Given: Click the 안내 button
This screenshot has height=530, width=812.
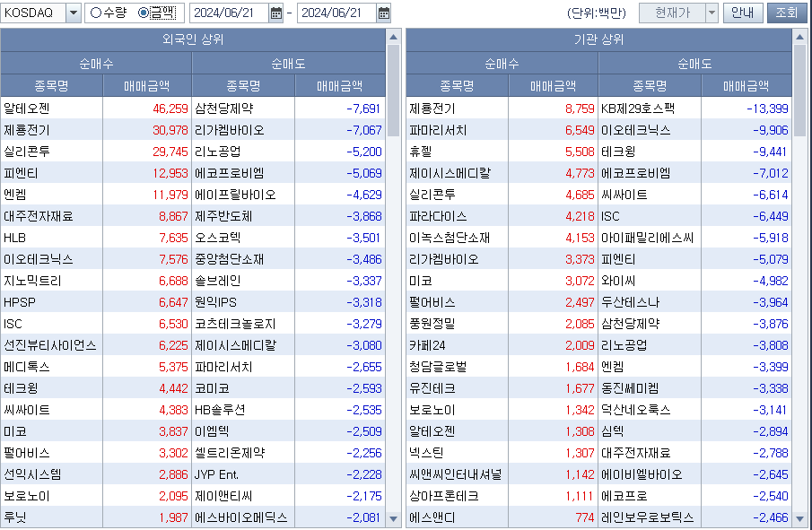Looking at the screenshot, I should pos(743,13).
